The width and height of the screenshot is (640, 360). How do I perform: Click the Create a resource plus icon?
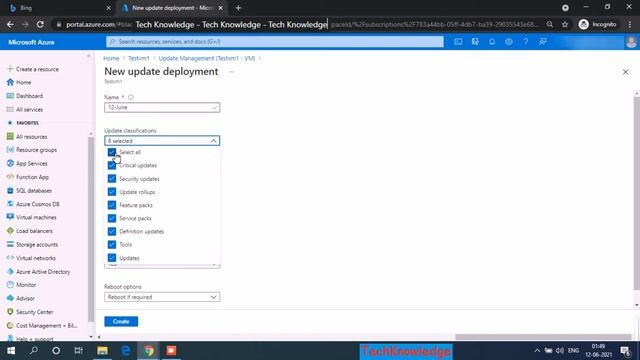tap(10, 69)
